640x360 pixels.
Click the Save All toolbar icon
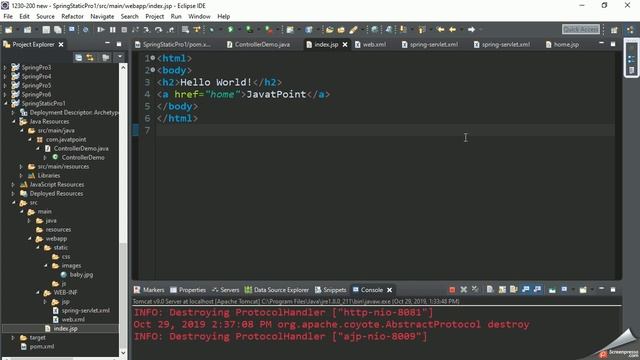coord(58,29)
